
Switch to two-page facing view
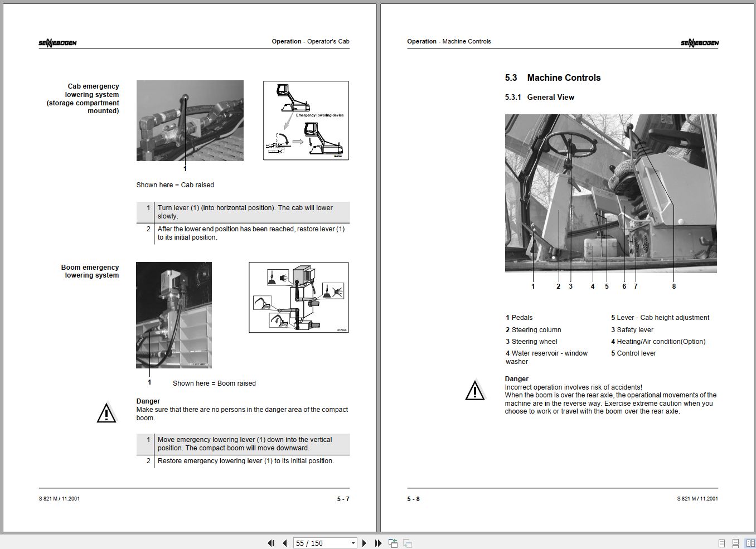[x=750, y=543]
